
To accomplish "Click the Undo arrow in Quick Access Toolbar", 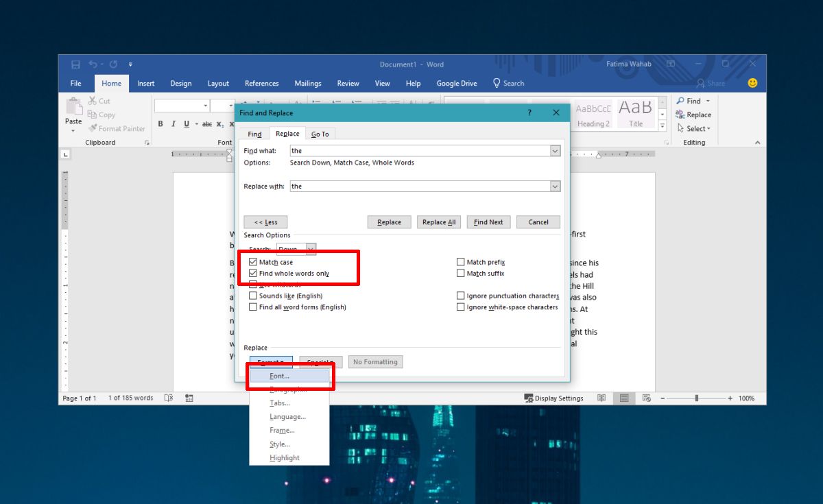I will [x=93, y=64].
